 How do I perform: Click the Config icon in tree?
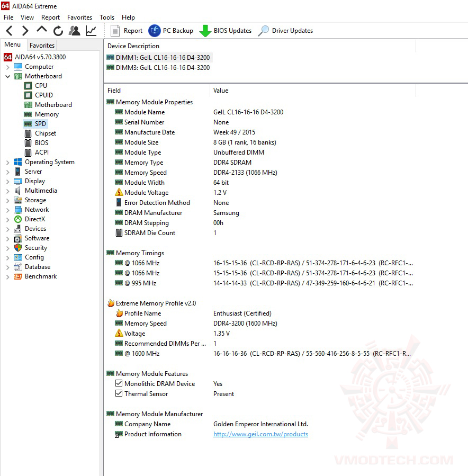pyautogui.click(x=18, y=257)
